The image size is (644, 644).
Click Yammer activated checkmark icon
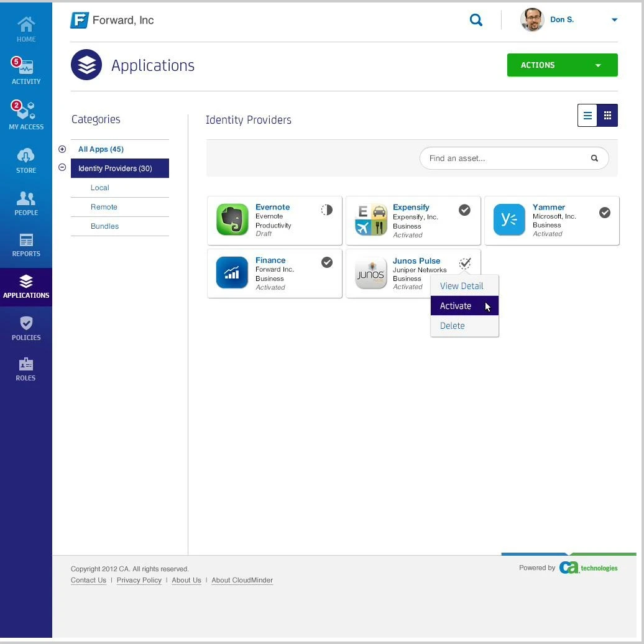coord(605,213)
